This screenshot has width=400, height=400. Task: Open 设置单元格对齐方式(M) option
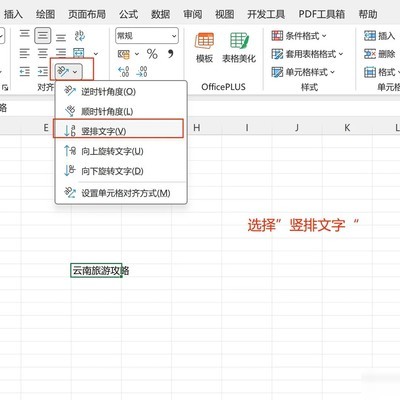pos(121,193)
